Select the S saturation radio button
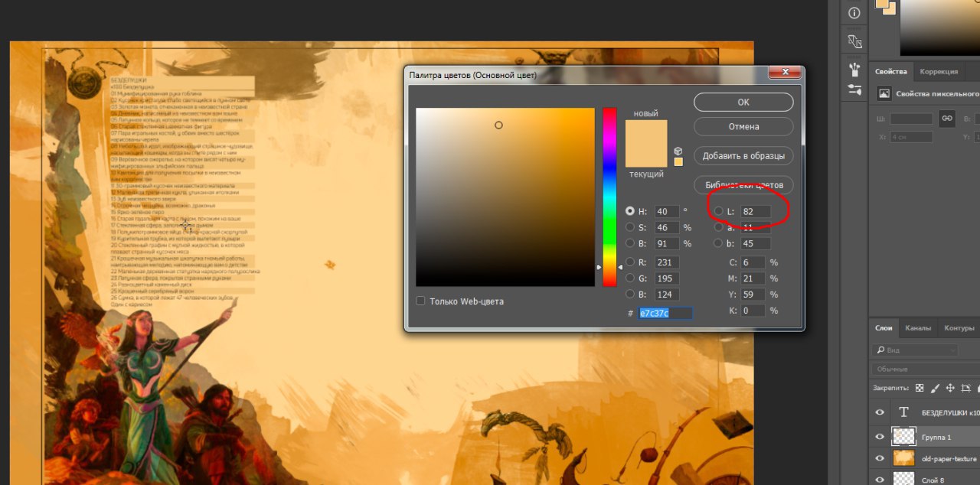Screen dimensions: 980x485 click(630, 227)
